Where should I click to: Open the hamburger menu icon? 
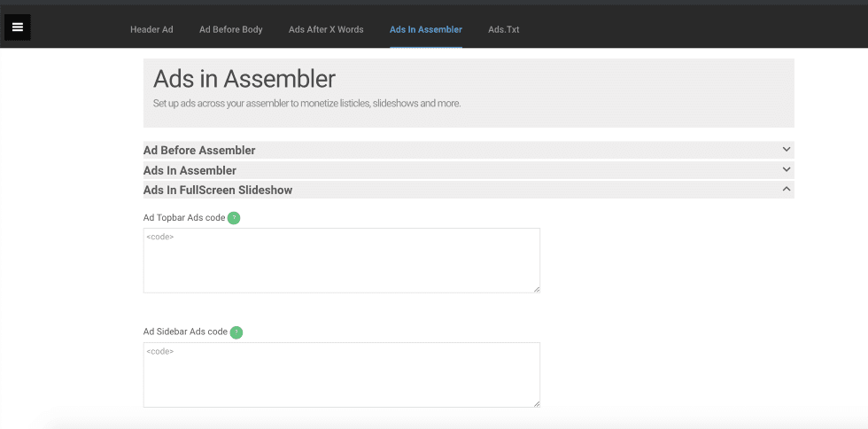pyautogui.click(x=18, y=27)
